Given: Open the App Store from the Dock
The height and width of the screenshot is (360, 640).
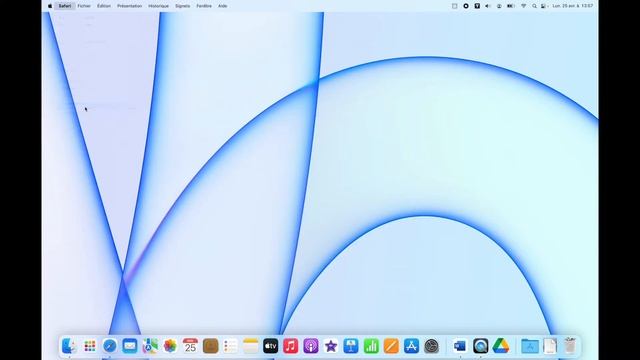Looking at the screenshot, I should 411,346.
